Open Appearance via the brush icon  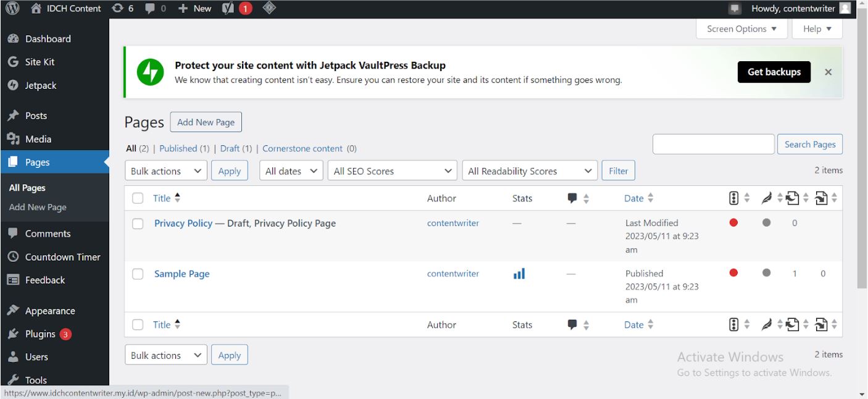pyautogui.click(x=13, y=310)
